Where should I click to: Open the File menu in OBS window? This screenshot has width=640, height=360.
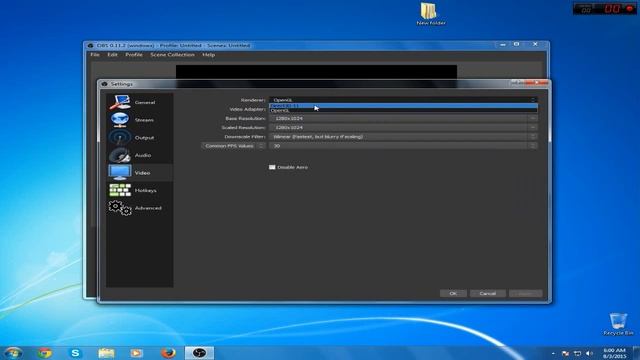click(x=95, y=55)
